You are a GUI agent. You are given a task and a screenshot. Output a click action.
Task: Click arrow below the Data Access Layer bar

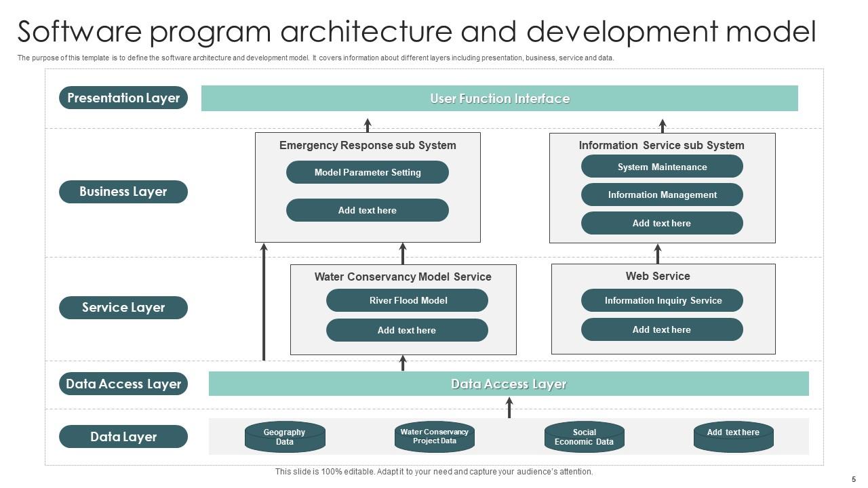click(509, 407)
